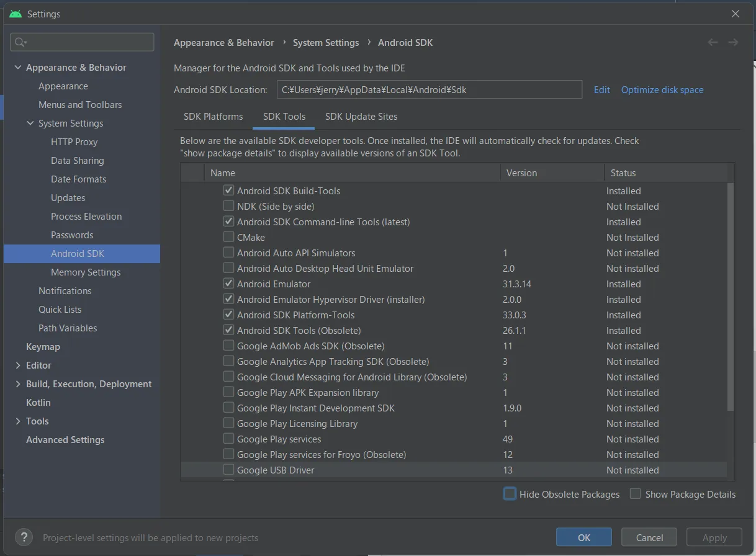Viewport: 756px width, 556px height.
Task: Click the SDK tools list vertical scrollbar
Action: [731, 297]
